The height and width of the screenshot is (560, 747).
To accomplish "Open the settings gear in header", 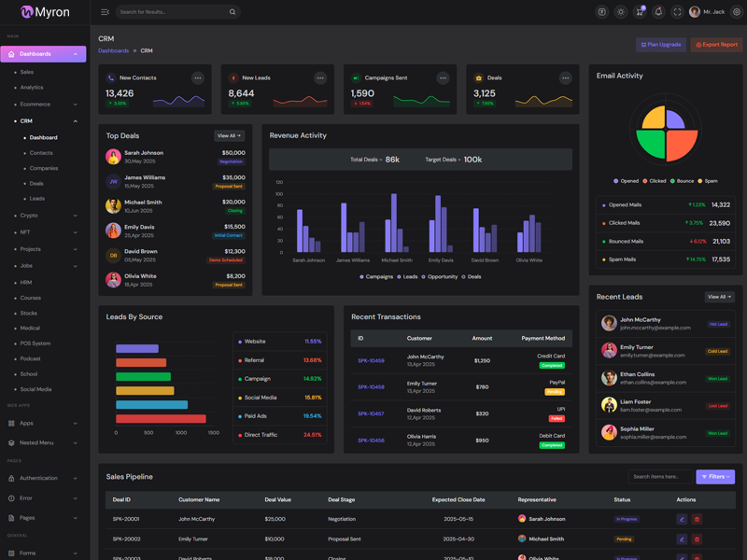I will tap(736, 12).
